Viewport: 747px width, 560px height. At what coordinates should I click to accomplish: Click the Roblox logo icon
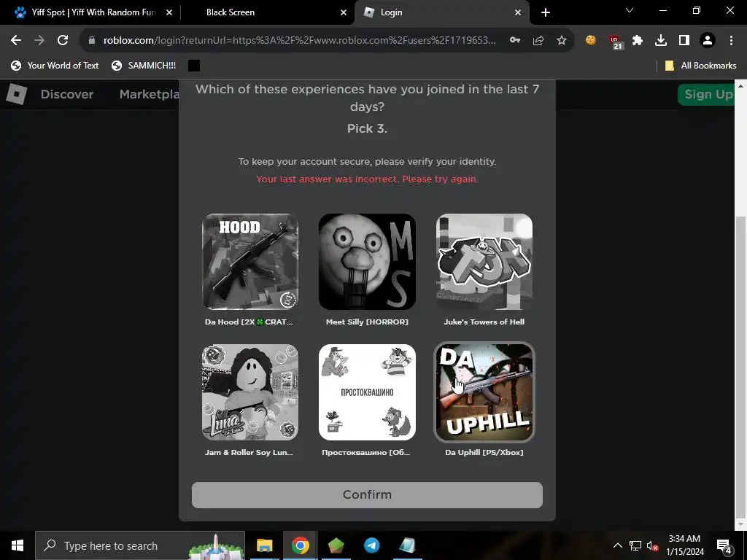[17, 94]
